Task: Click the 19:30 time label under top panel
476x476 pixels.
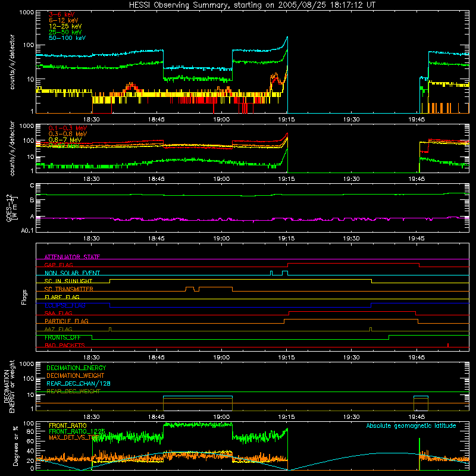Action: click(x=352, y=120)
